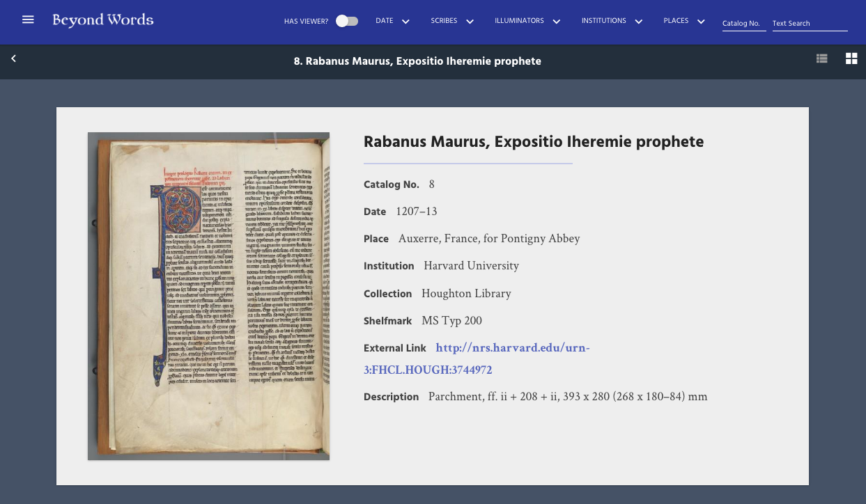Focus the Catalog No. input field
The height and width of the screenshot is (504, 866).
[x=744, y=23]
